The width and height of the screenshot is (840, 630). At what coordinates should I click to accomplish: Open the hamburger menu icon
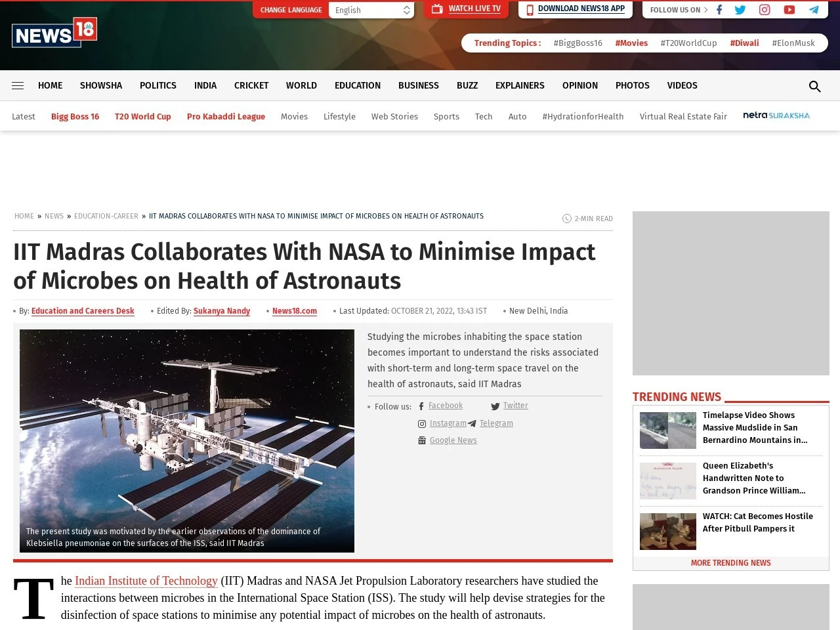(x=18, y=86)
